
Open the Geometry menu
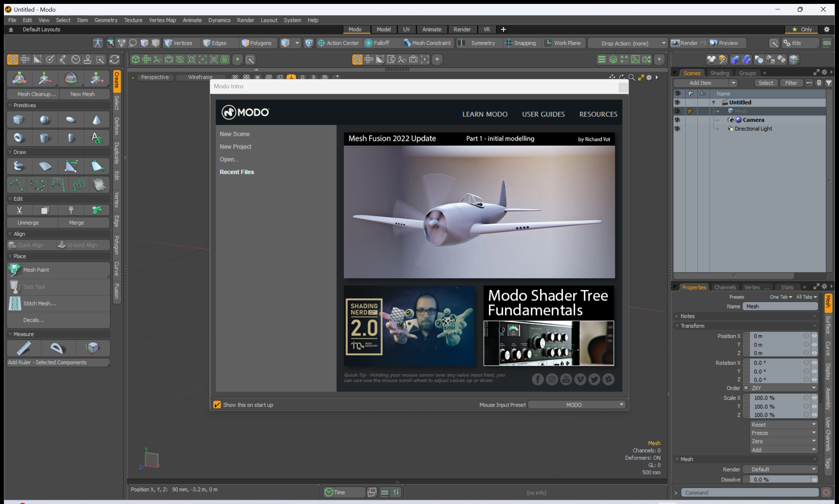[105, 20]
